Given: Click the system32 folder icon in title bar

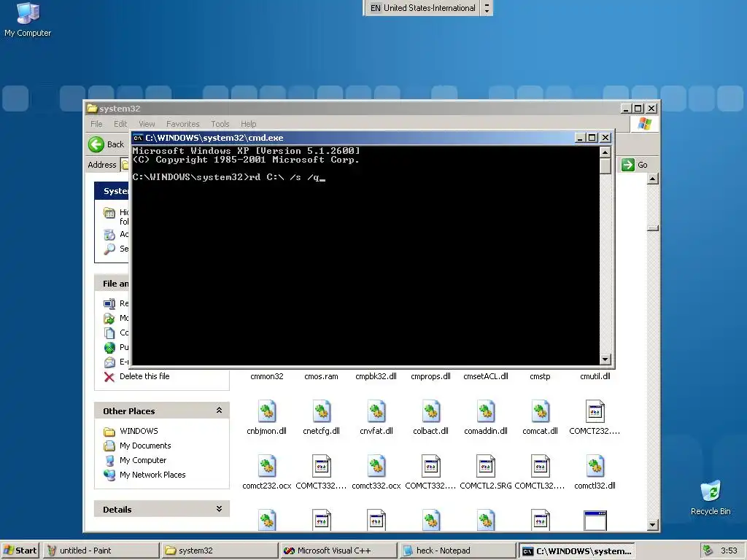Looking at the screenshot, I should pyautogui.click(x=92, y=109).
